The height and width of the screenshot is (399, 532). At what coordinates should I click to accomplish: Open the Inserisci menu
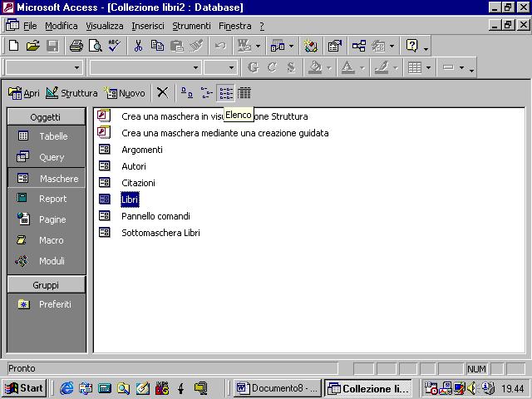148,26
